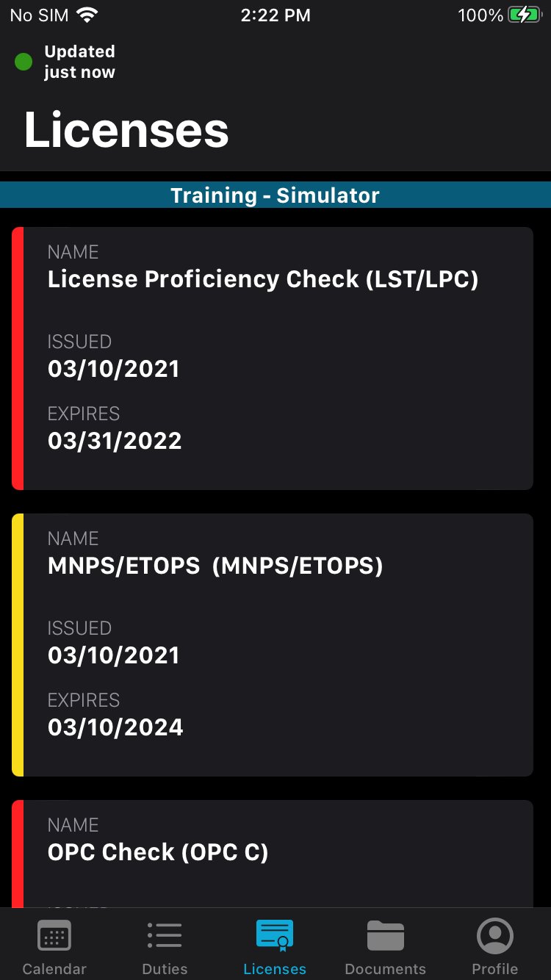Tap the Updated just now label
This screenshot has width=551, height=980.
tap(79, 62)
